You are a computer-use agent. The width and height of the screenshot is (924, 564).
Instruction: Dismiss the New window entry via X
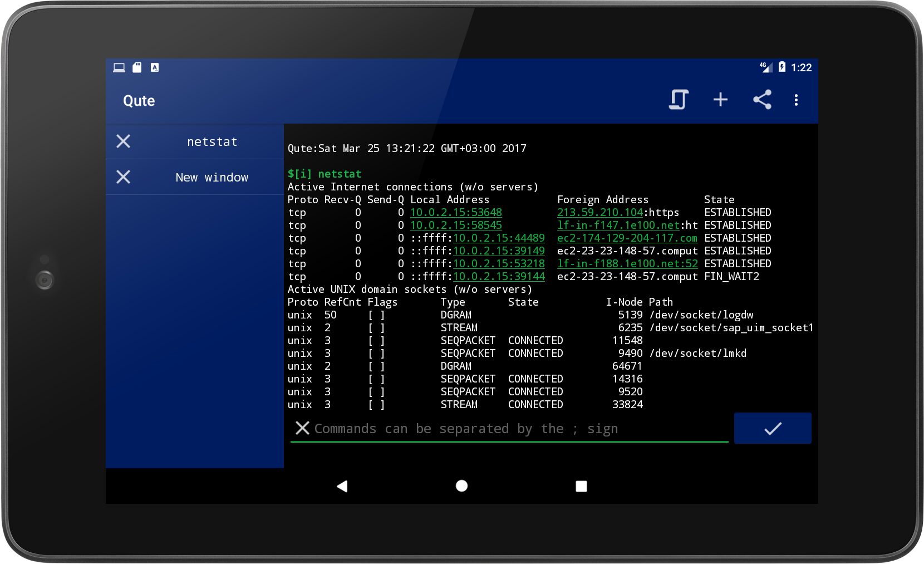tap(123, 177)
